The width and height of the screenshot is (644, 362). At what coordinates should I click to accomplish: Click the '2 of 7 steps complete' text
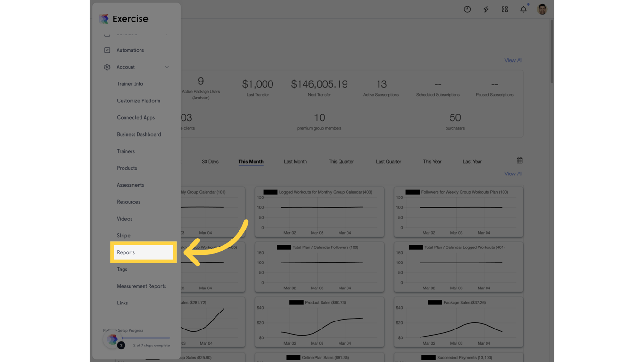[x=151, y=346]
